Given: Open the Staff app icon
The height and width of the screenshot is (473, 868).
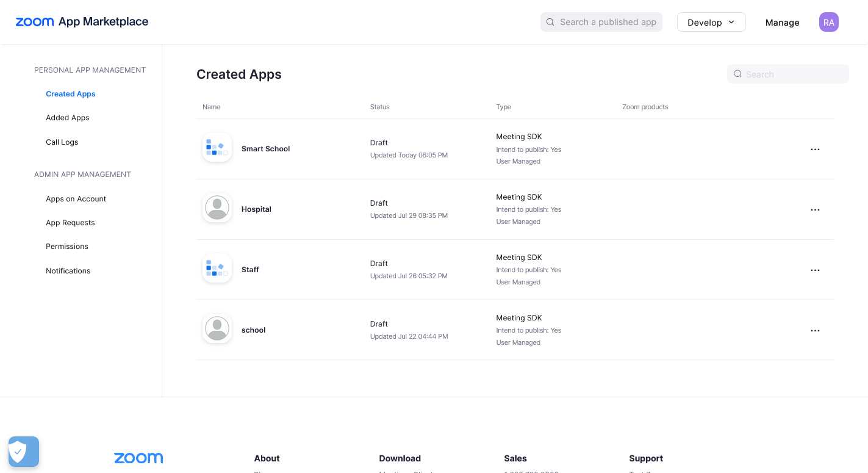Looking at the screenshot, I should (x=217, y=269).
